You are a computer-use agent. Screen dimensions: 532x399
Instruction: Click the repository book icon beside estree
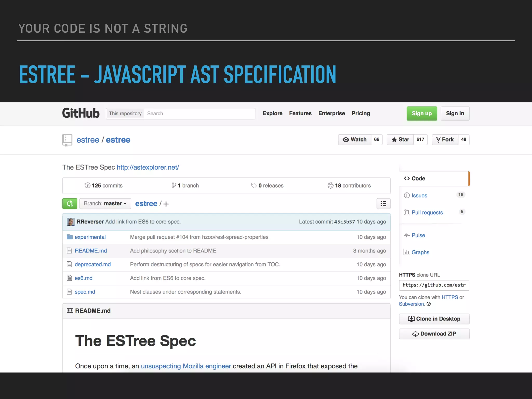click(x=67, y=140)
